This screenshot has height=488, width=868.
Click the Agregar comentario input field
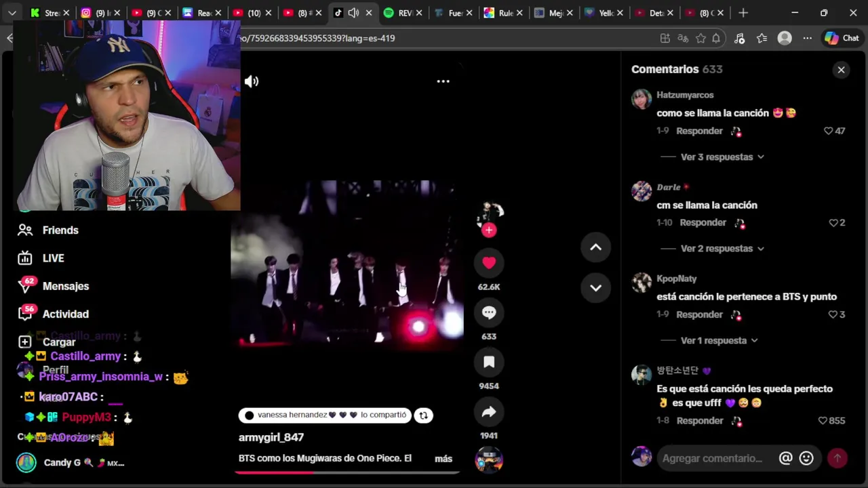pyautogui.click(x=712, y=458)
